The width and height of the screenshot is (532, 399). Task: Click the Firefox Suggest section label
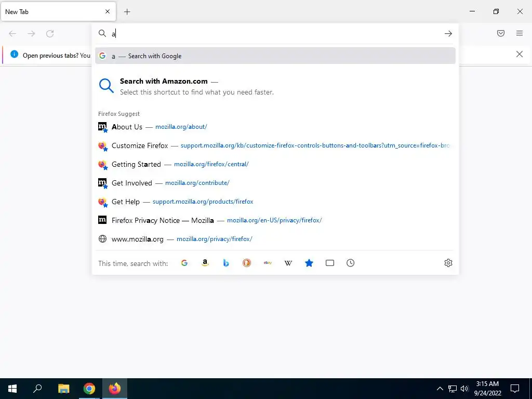click(119, 114)
